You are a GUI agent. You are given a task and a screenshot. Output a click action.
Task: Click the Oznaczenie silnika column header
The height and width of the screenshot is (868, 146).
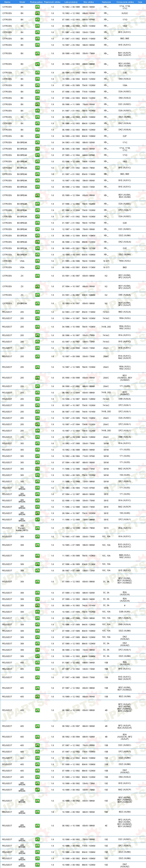(x=125, y=2)
